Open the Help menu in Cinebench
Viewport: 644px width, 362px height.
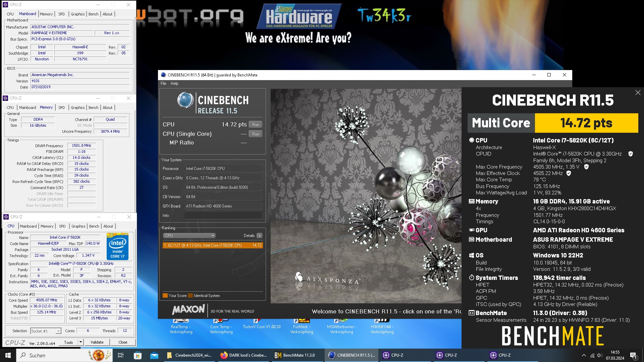pyautogui.click(x=174, y=83)
